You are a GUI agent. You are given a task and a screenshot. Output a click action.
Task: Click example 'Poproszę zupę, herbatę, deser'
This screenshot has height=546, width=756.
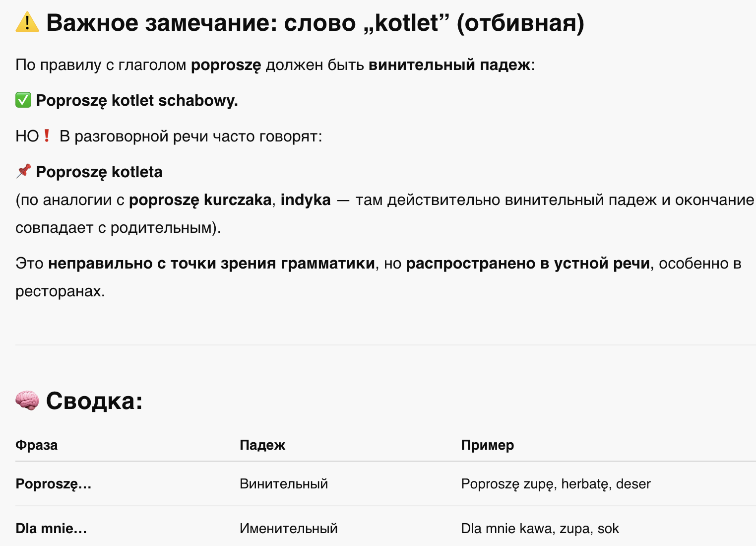point(556,484)
